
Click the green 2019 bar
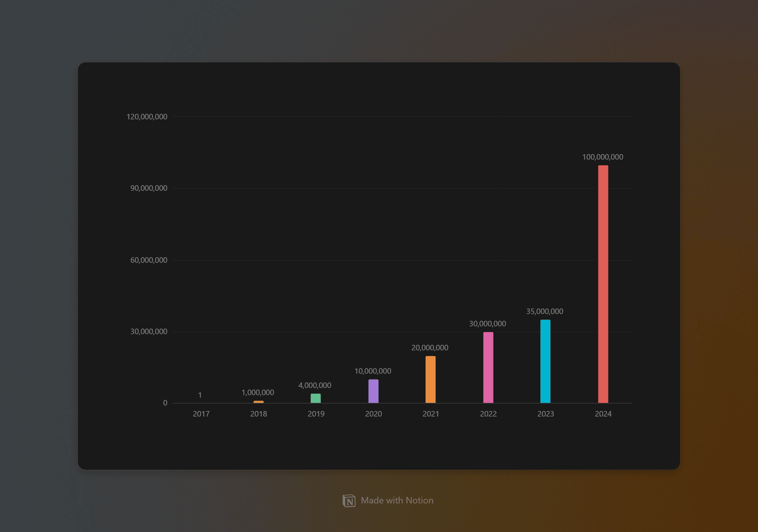coord(316,398)
